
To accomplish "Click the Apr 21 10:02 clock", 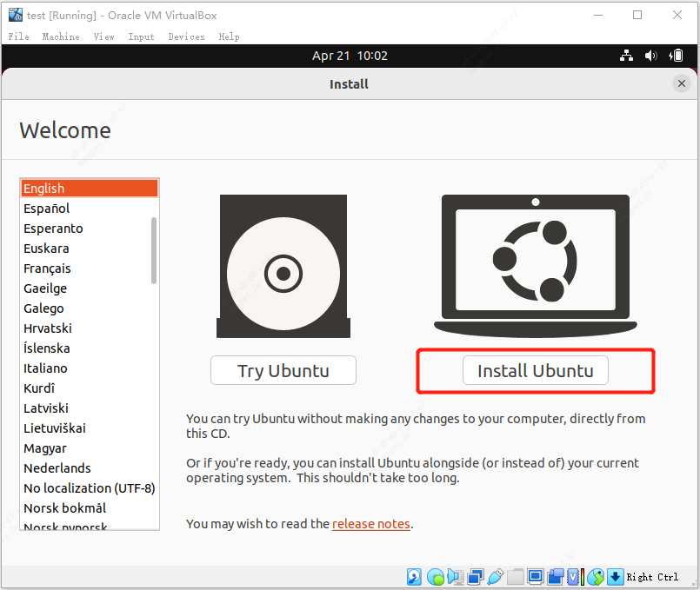I will click(x=350, y=56).
